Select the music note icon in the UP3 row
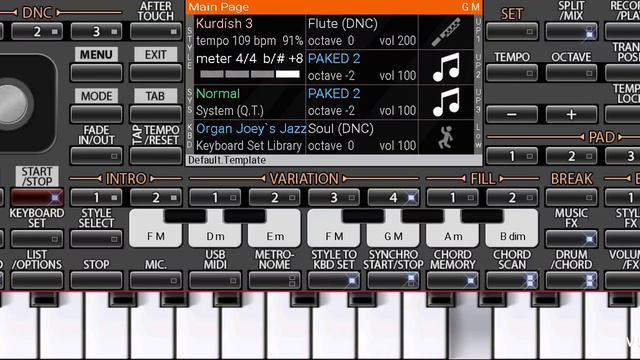 tap(446, 102)
